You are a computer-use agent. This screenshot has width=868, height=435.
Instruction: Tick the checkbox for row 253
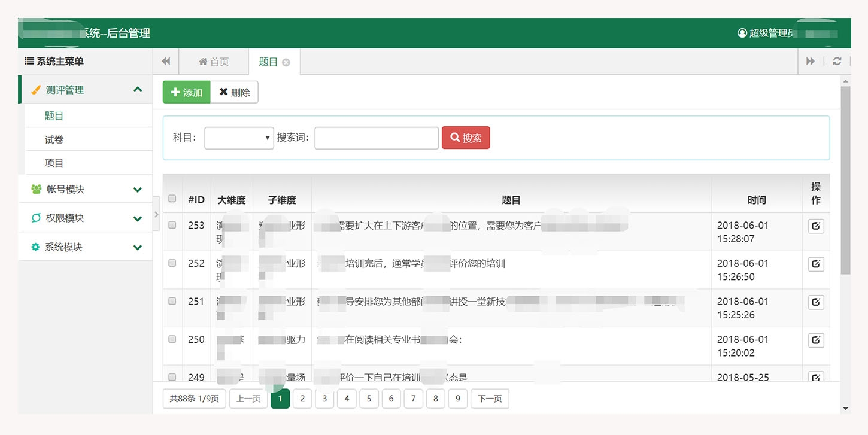tap(172, 226)
